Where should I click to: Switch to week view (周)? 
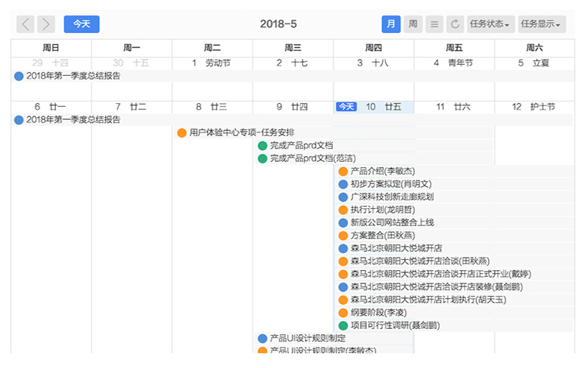(x=414, y=24)
